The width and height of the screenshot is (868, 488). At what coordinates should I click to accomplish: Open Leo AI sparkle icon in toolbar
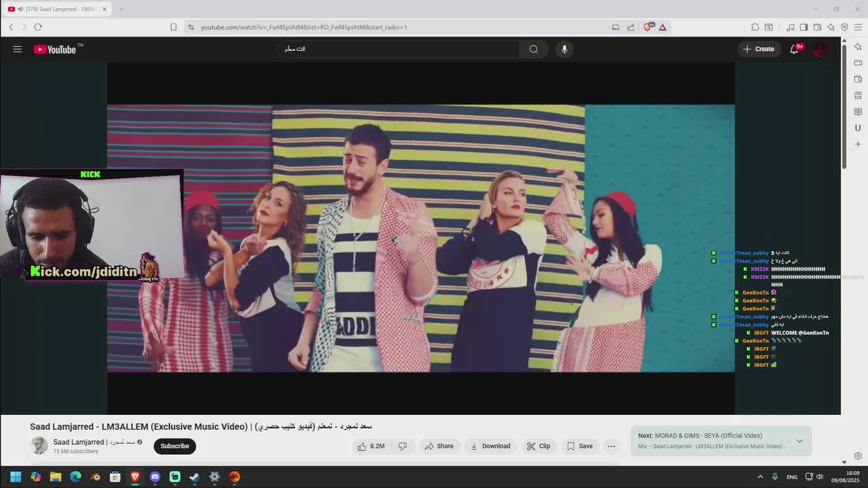[831, 27]
